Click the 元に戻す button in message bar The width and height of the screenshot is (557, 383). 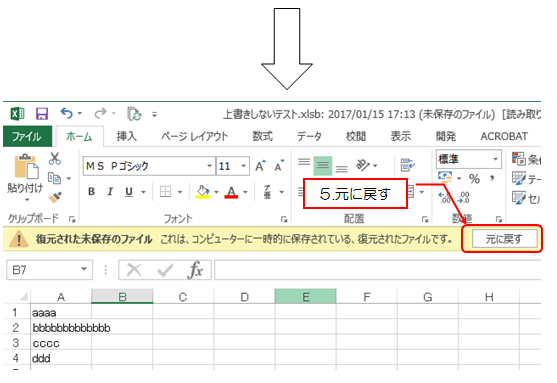coord(504,239)
